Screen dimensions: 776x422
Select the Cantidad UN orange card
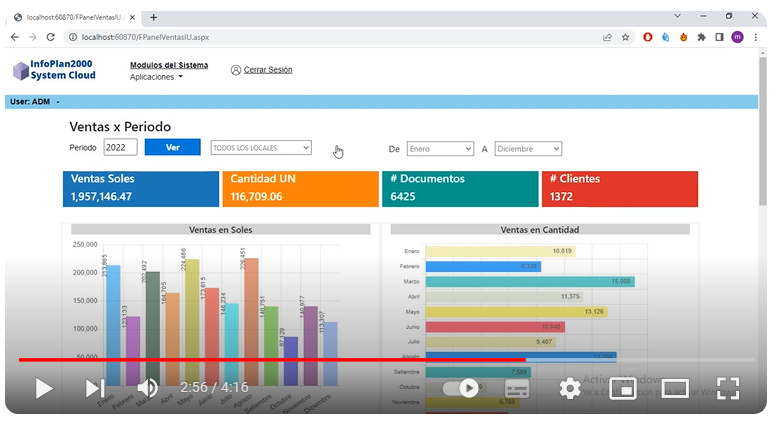(300, 189)
